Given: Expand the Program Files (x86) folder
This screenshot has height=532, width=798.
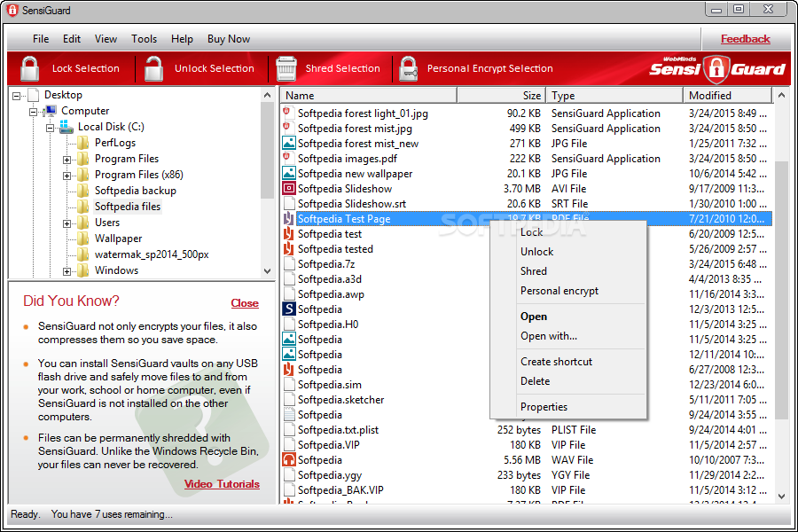Looking at the screenshot, I should click(x=66, y=176).
